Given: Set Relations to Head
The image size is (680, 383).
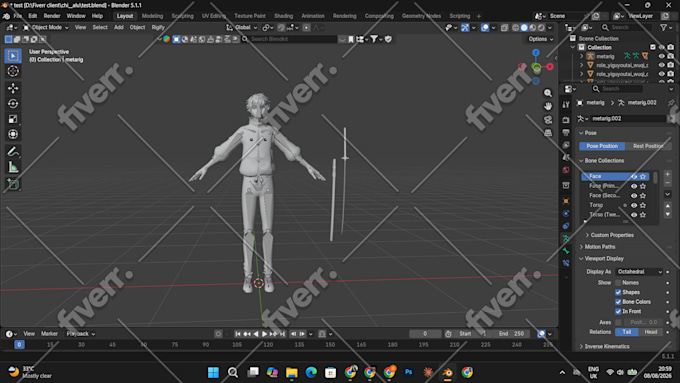Looking at the screenshot, I should pos(651,332).
